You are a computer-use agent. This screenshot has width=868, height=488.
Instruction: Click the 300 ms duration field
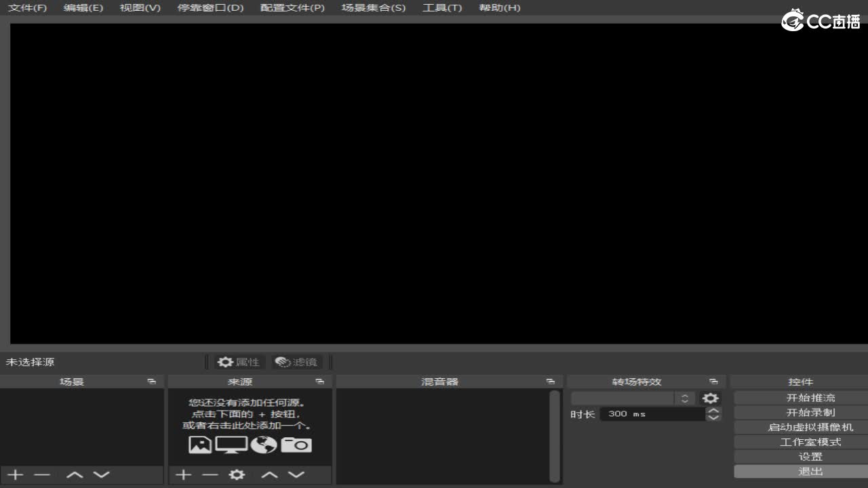(652, 413)
